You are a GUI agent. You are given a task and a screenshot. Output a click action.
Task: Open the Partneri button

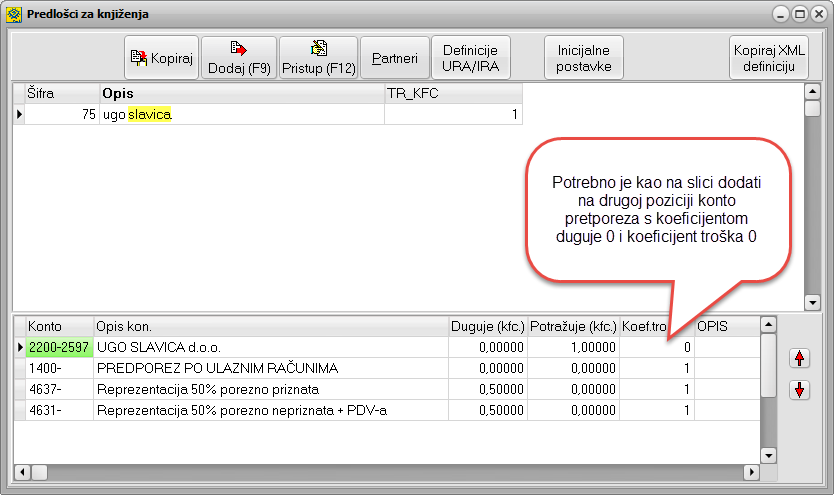(395, 57)
